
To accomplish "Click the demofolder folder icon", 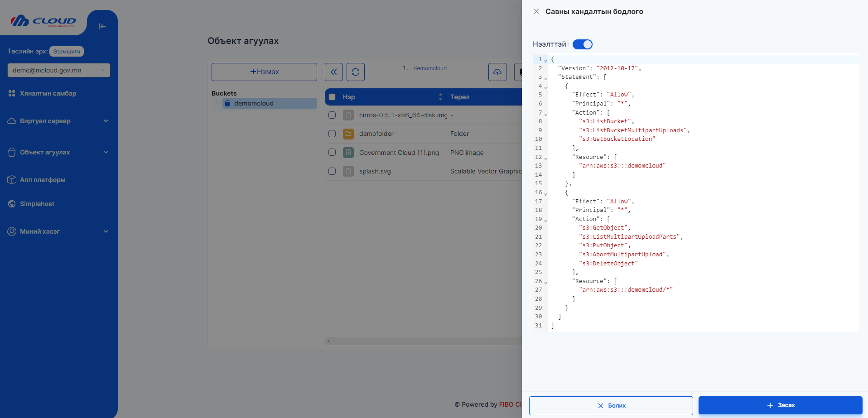I will click(x=348, y=134).
